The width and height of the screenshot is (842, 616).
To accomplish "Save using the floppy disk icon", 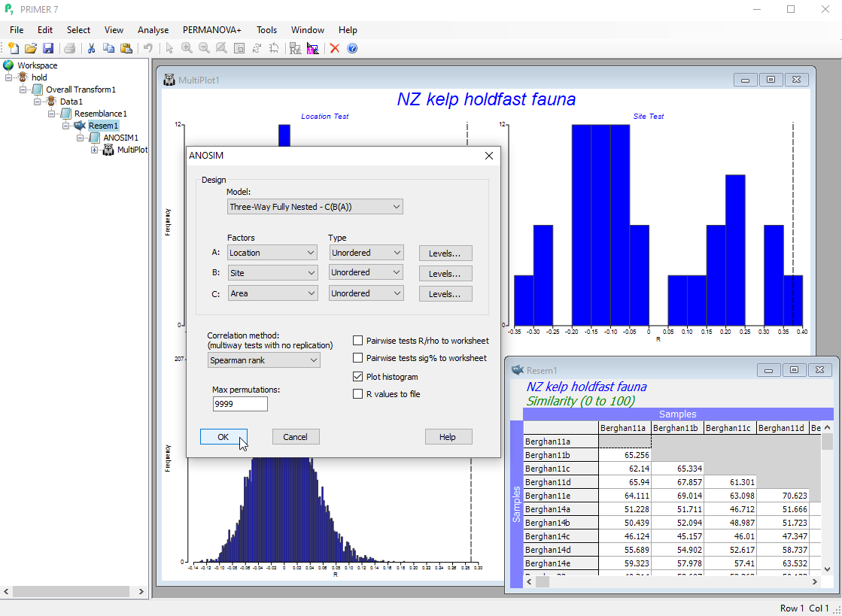I will pos(47,48).
